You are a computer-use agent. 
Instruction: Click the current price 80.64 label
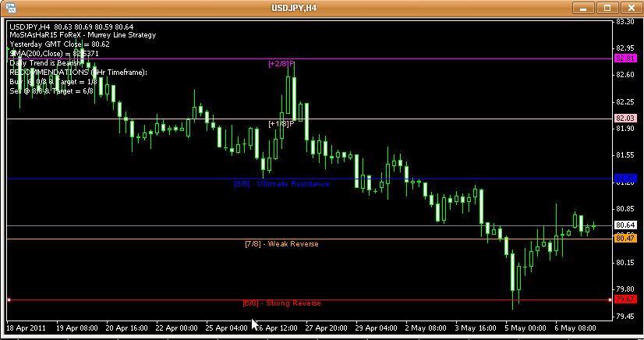[625, 225]
